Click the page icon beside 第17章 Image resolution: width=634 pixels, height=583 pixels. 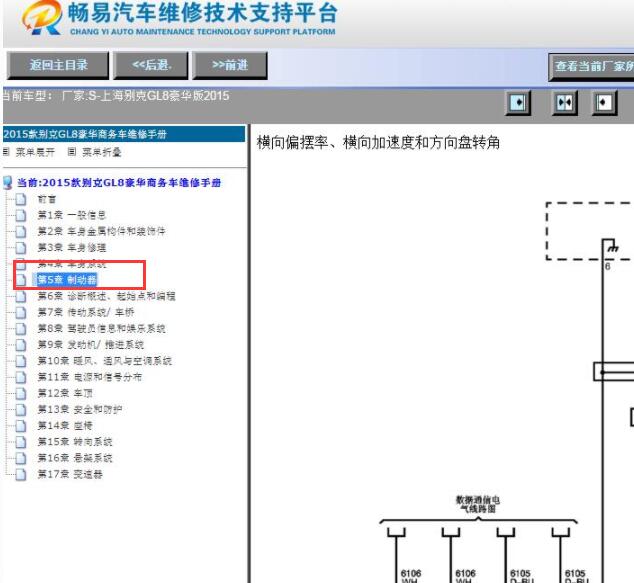coord(21,474)
